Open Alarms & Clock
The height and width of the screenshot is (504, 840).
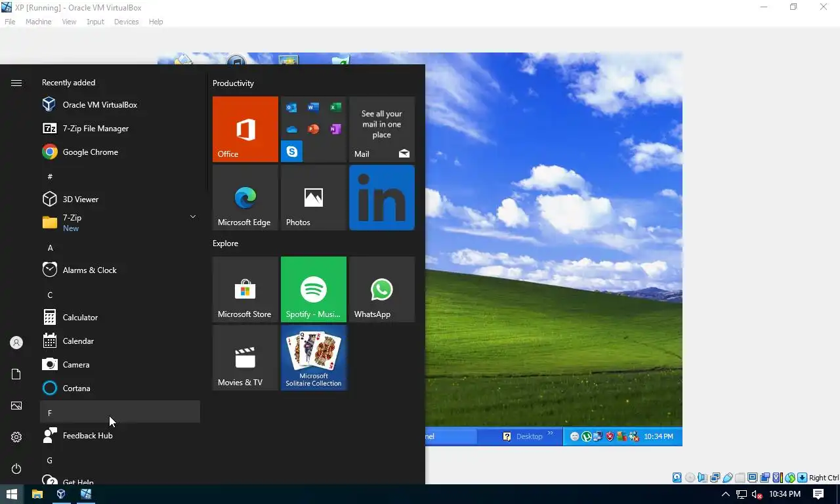120,270
